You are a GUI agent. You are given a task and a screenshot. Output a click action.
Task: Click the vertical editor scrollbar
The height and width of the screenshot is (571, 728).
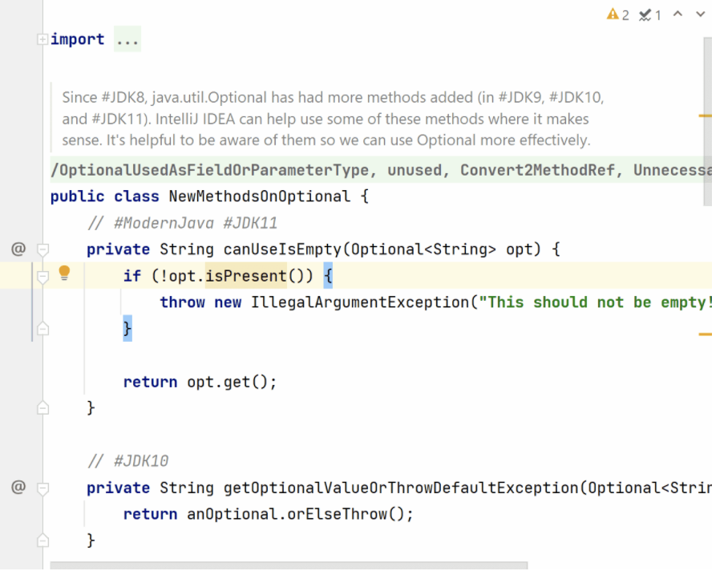(x=707, y=120)
